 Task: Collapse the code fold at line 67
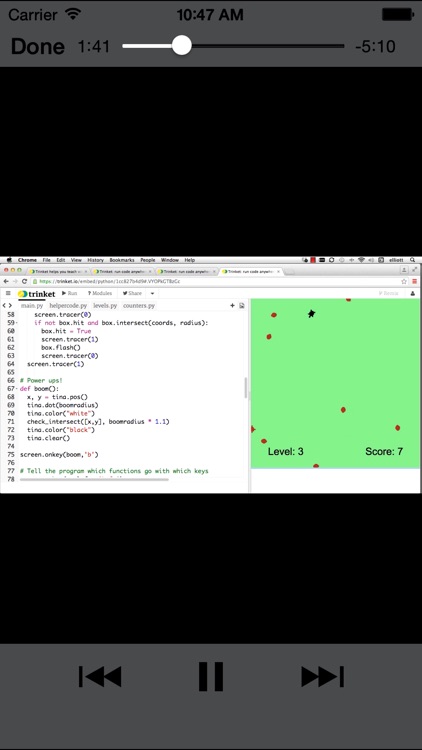18,389
